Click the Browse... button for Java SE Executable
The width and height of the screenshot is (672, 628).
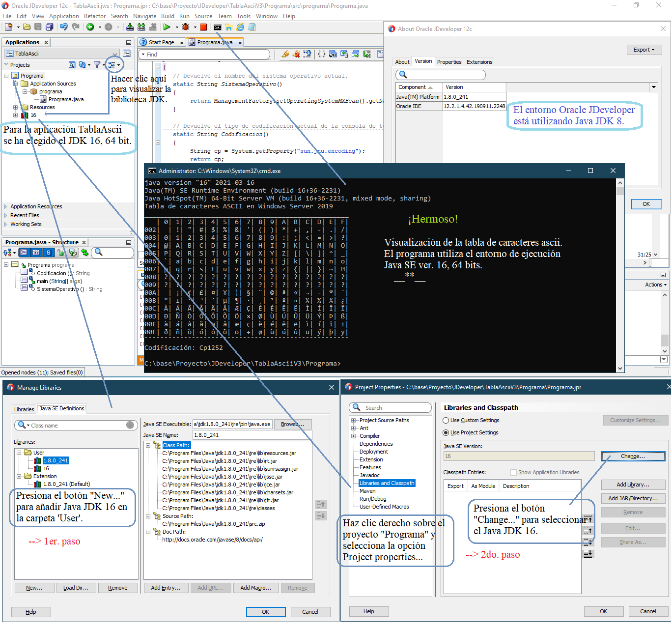pyautogui.click(x=293, y=425)
